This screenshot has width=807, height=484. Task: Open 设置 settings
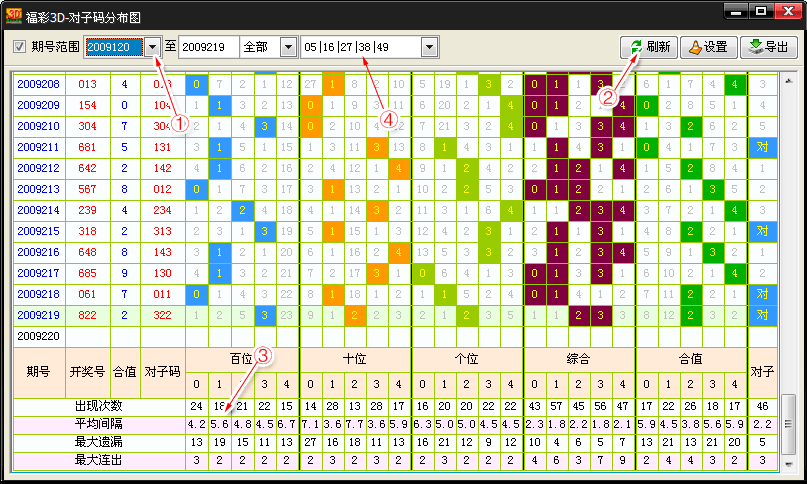point(705,47)
